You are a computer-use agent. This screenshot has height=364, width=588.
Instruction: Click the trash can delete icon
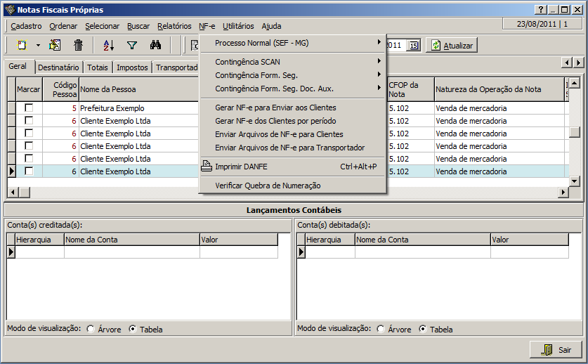pos(78,45)
